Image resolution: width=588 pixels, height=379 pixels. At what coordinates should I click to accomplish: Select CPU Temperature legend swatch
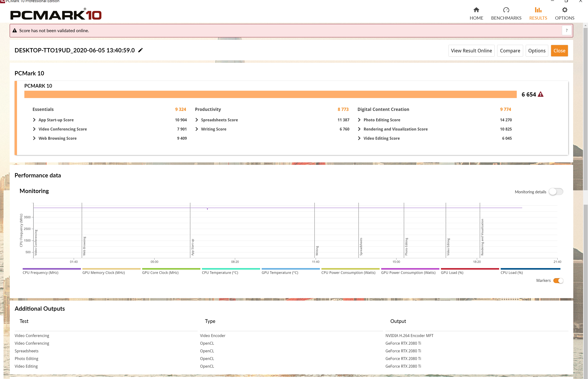pos(231,269)
